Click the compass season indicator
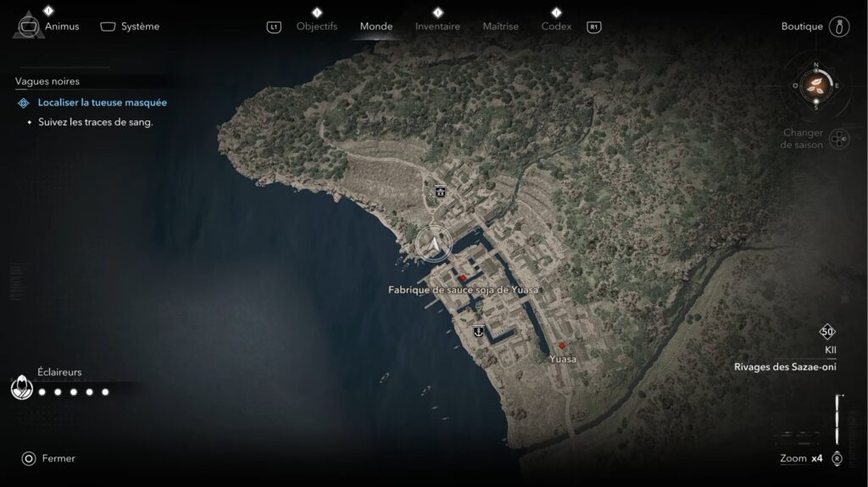This screenshot has width=868, height=487. pos(816,86)
